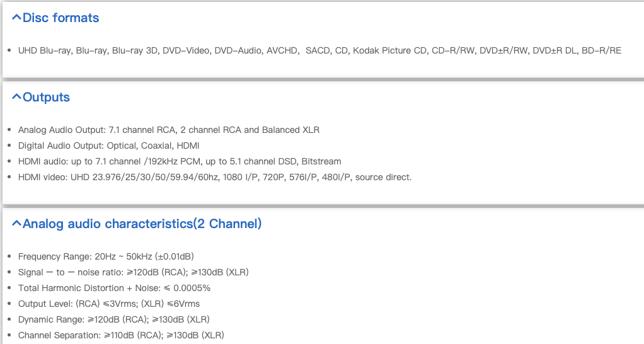Click "Analog audio characteristics(2 Channel)" heading text
Screen dimensions: 644x344
[x=142, y=224]
